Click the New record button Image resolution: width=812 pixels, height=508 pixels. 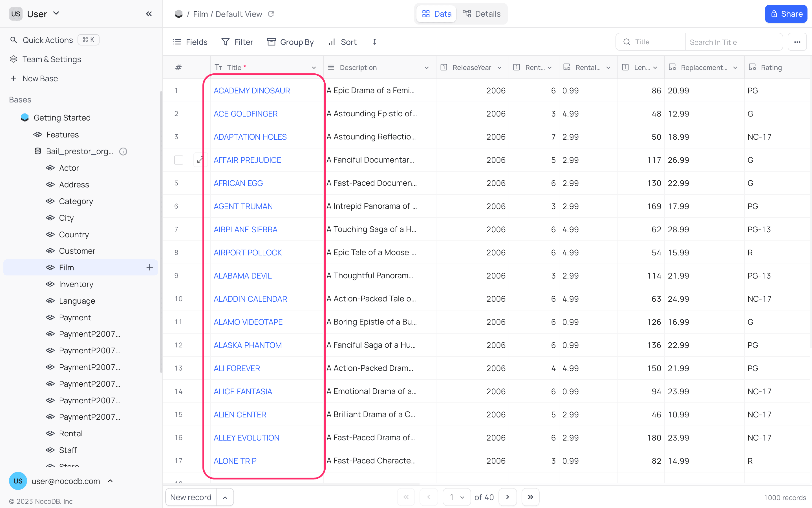click(x=191, y=497)
